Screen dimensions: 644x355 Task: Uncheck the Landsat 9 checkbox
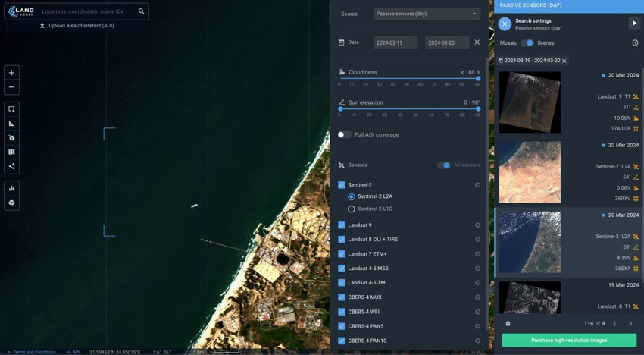click(x=341, y=225)
